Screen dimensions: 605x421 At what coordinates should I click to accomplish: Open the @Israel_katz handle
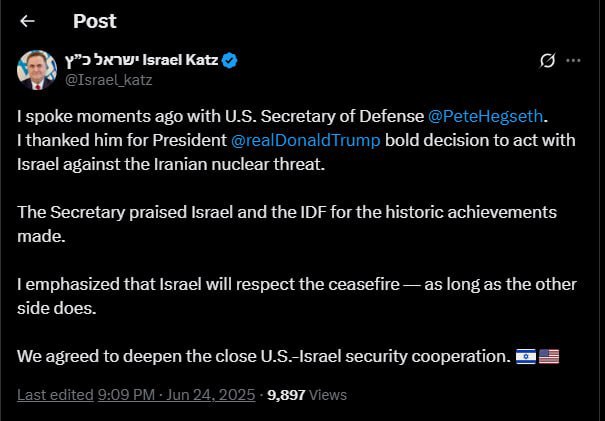point(107,79)
